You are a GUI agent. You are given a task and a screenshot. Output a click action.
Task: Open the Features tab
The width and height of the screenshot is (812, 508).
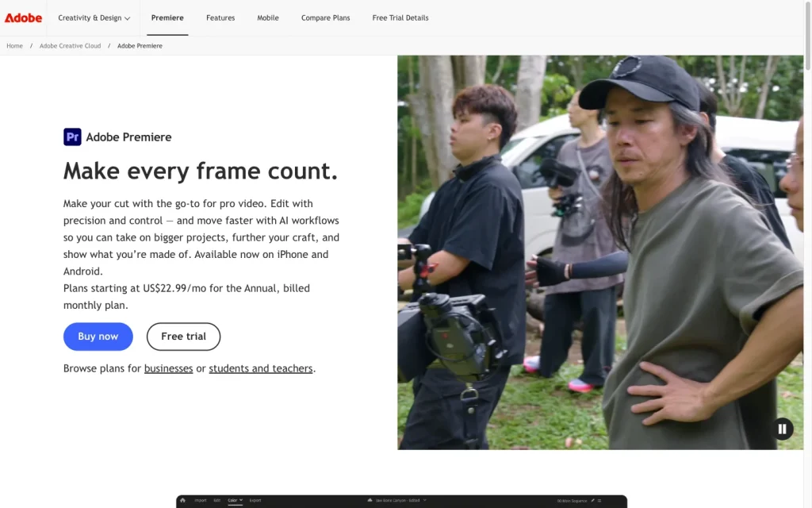click(x=220, y=17)
